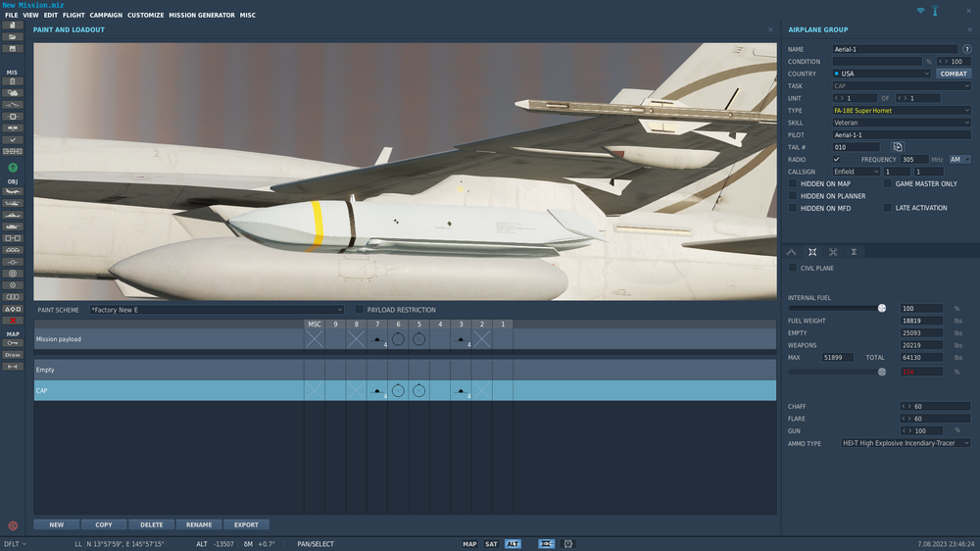Screen dimensions: 980x551
Task: Check the CIVIL PLANE checkbox
Action: tap(793, 268)
